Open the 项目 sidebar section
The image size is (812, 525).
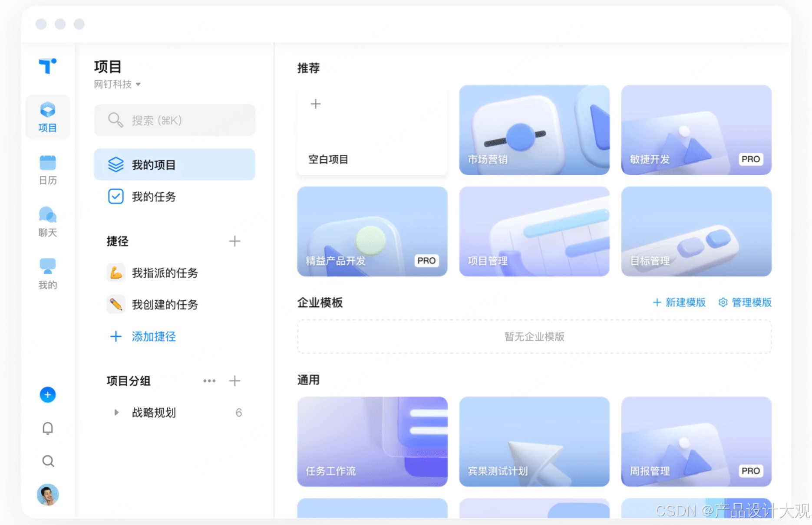(x=47, y=117)
